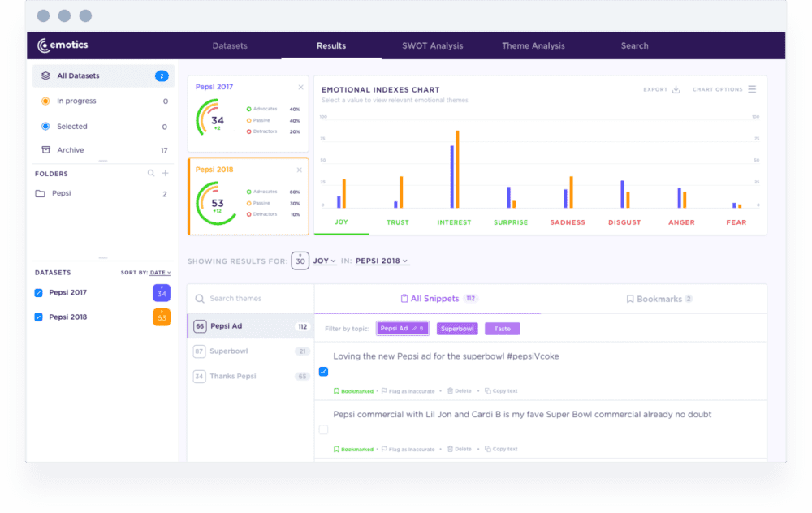Uncheck the Pepsi 2018 dataset checkbox
The width and height of the screenshot is (812, 513).
point(38,317)
